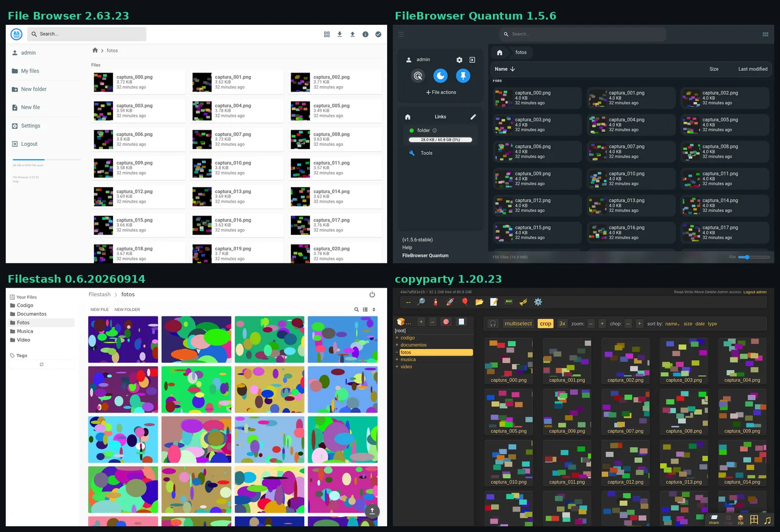Open the gear settings icon in copyparty

(x=538, y=302)
